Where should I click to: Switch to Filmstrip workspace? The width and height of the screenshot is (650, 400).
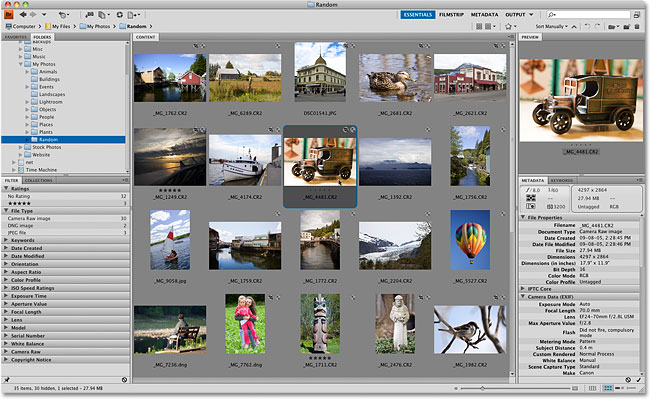pyautogui.click(x=451, y=15)
